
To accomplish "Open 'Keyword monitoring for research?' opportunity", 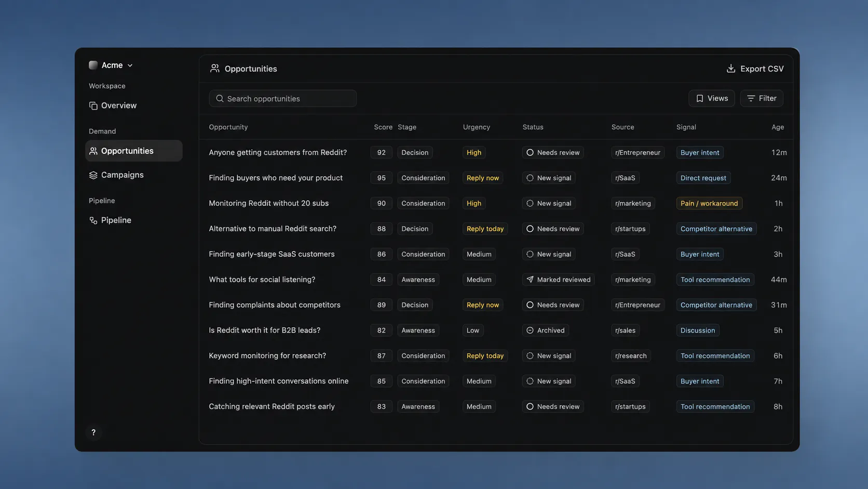I will (x=267, y=356).
